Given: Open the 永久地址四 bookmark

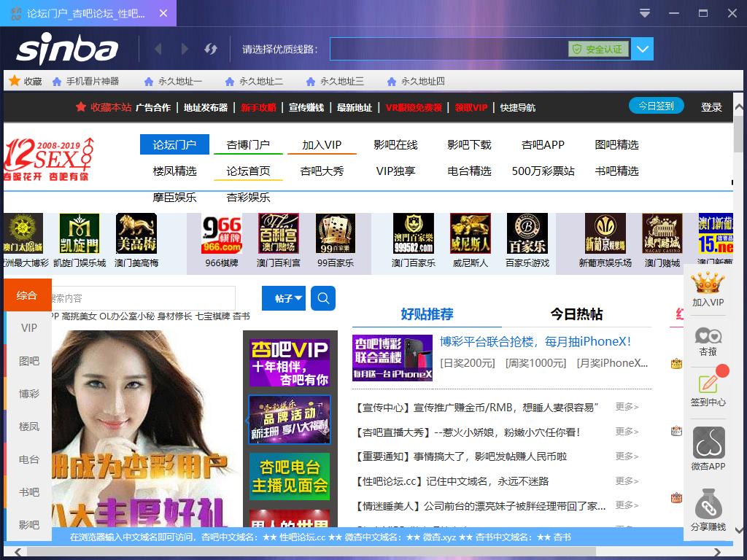Looking at the screenshot, I should tap(417, 82).
